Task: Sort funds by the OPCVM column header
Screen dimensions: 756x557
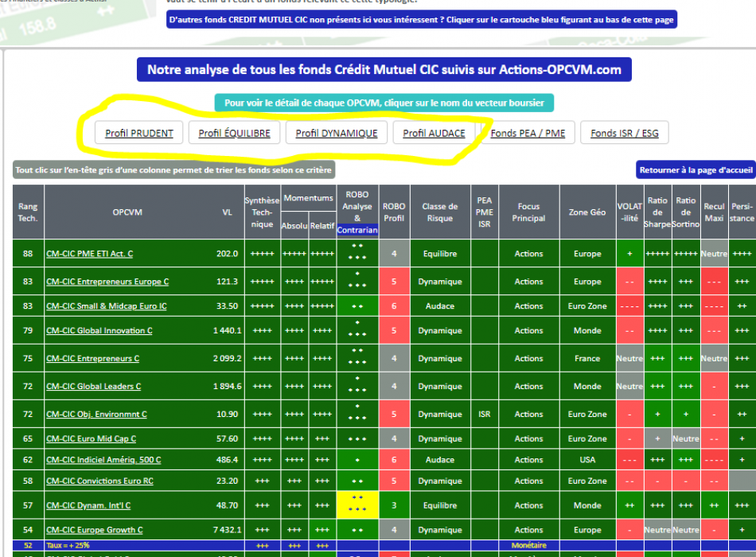Action: [127, 212]
